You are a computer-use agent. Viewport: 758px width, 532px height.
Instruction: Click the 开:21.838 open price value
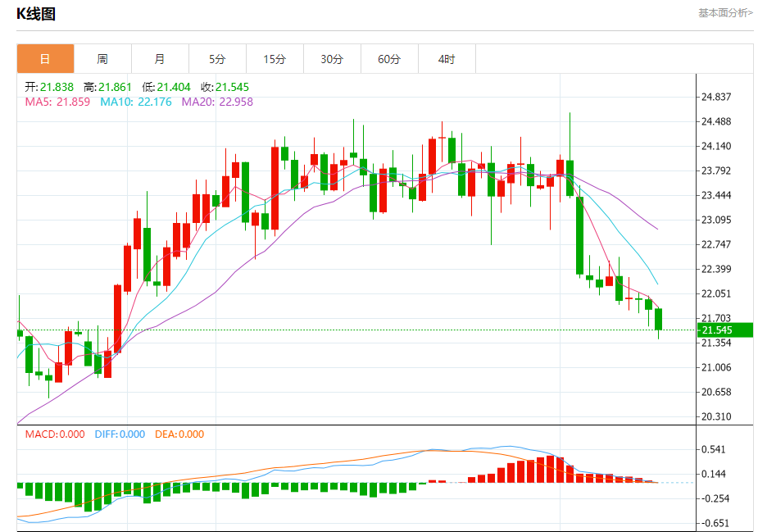[49, 87]
